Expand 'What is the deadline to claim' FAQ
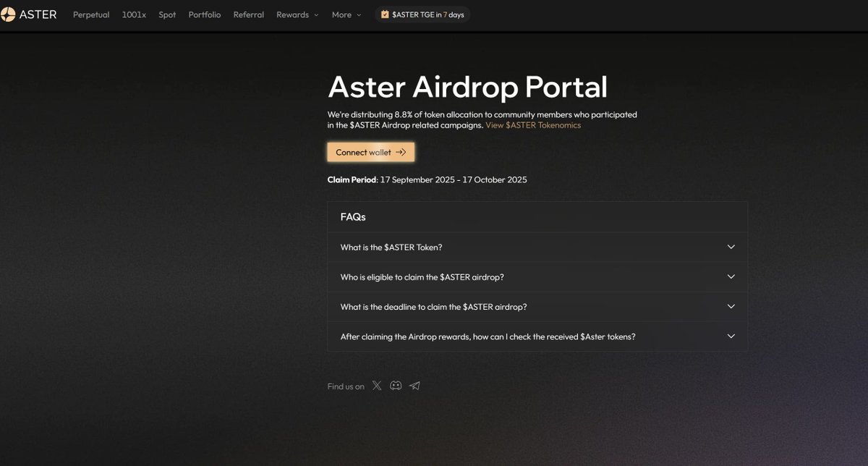This screenshot has width=868, height=466. click(537, 307)
